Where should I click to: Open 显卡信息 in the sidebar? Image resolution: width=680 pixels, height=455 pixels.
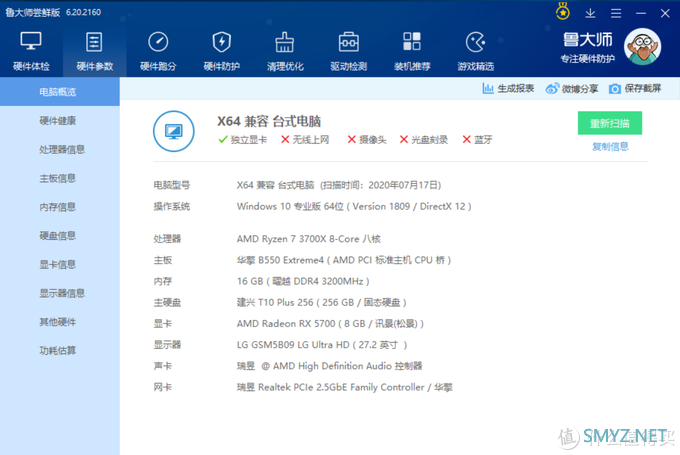click(60, 264)
